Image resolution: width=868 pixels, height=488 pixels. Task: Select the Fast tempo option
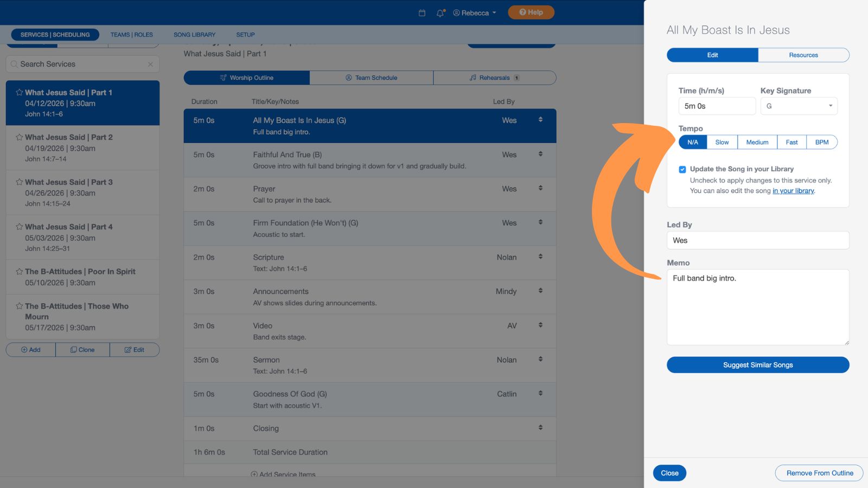(792, 142)
